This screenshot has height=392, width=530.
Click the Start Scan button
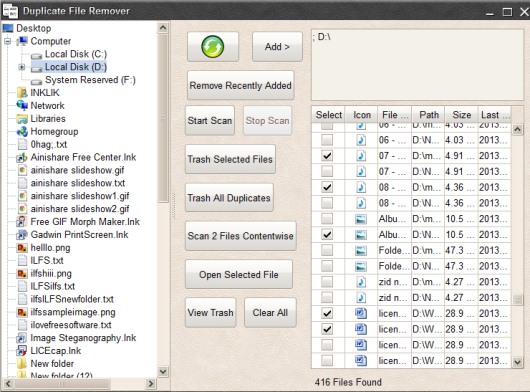(x=210, y=121)
